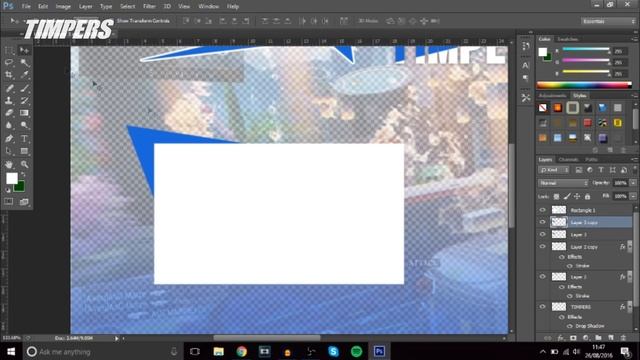The height and width of the screenshot is (360, 640).
Task: Open the Fill slider dropdown arrow
Action: [x=633, y=196]
